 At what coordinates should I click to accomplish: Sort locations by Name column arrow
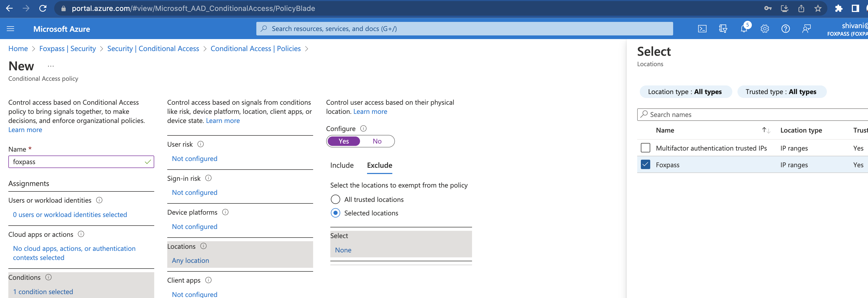click(x=766, y=130)
